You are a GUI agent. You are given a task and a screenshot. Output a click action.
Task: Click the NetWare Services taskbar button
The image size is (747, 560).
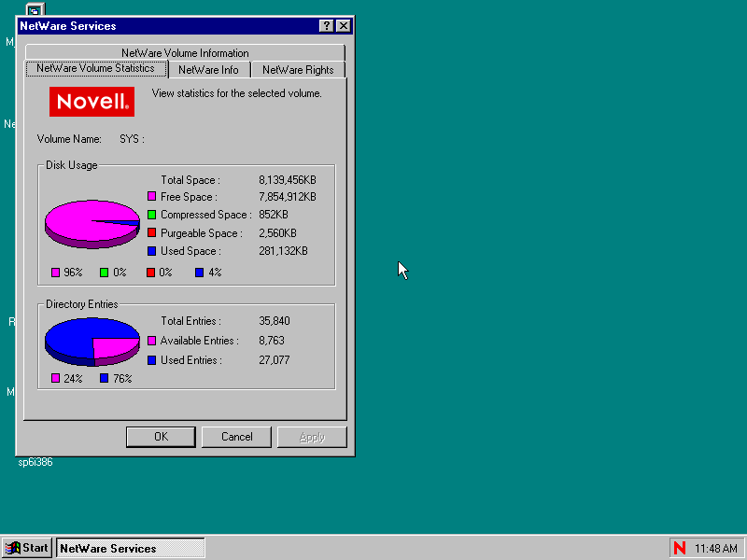pos(131,548)
